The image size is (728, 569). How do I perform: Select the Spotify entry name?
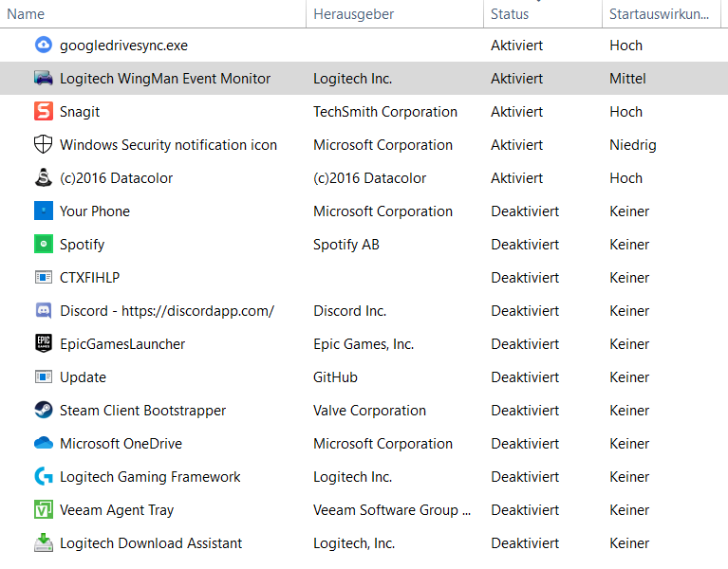82,245
